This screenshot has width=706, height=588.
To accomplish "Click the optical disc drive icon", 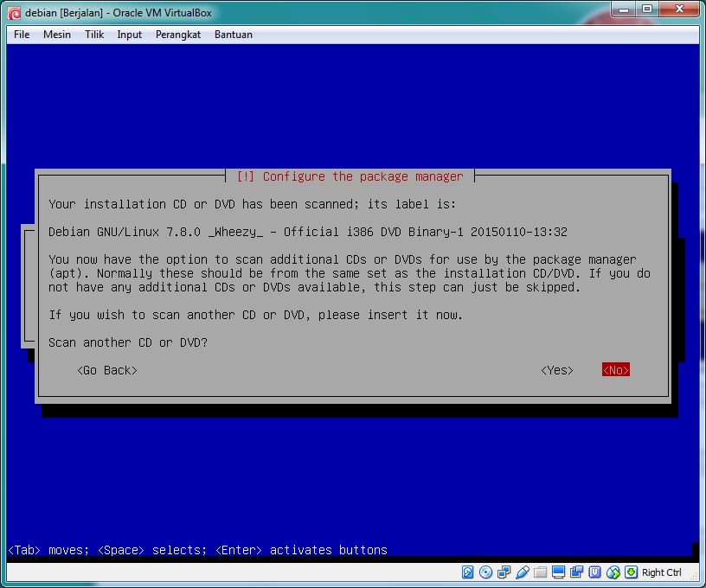I will 486,572.
